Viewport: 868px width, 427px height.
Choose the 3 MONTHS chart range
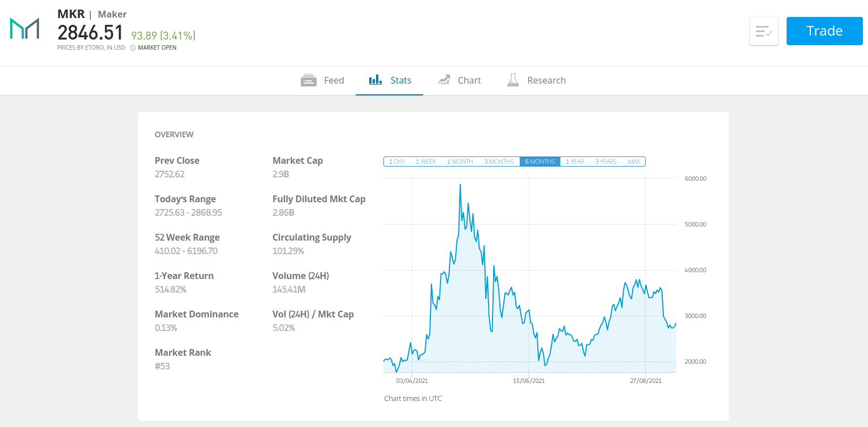(499, 162)
